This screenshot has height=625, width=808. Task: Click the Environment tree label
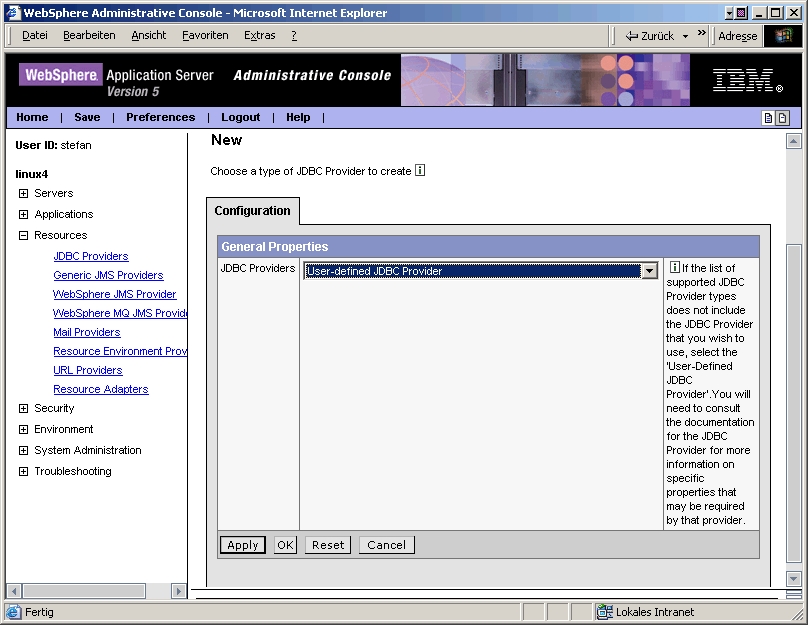click(64, 429)
